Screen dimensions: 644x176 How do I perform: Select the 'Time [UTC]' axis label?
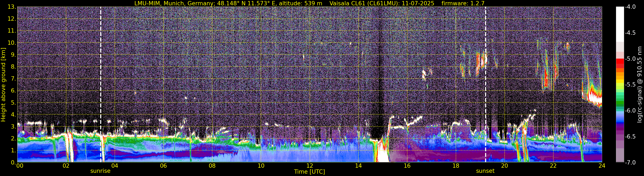310,172
